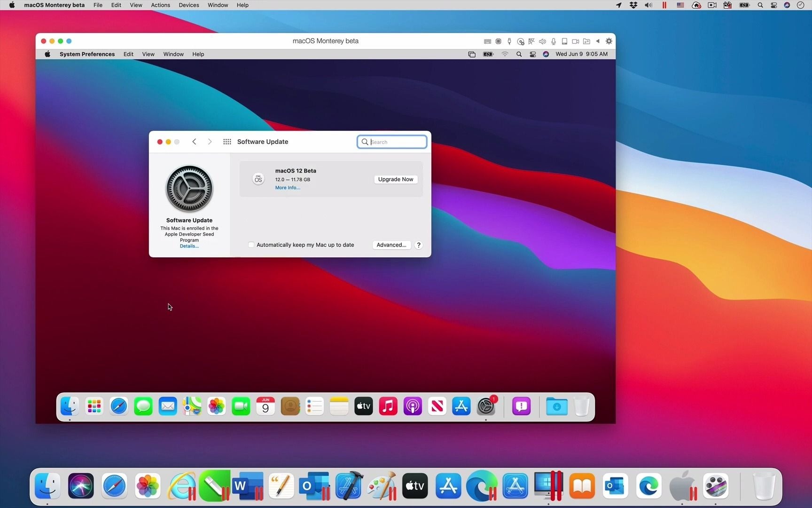The image size is (812, 508).
Task: Collapse the Parallels toolbar icons arrow
Action: (598, 41)
